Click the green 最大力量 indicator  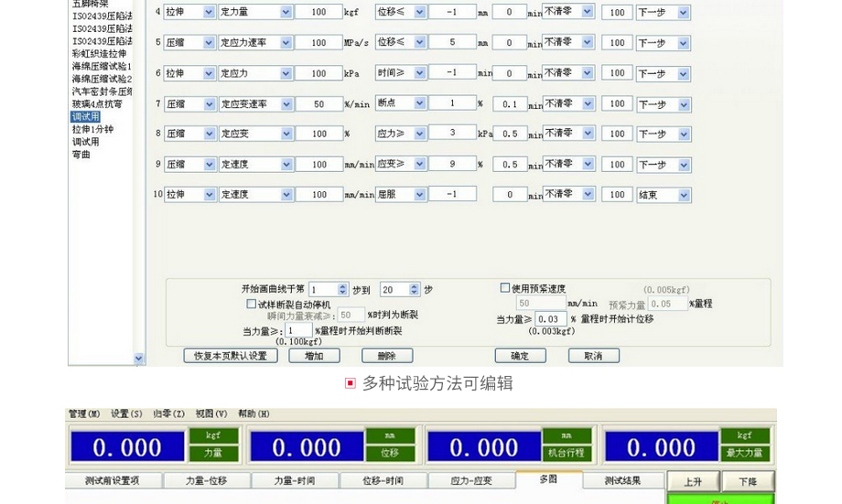click(744, 453)
